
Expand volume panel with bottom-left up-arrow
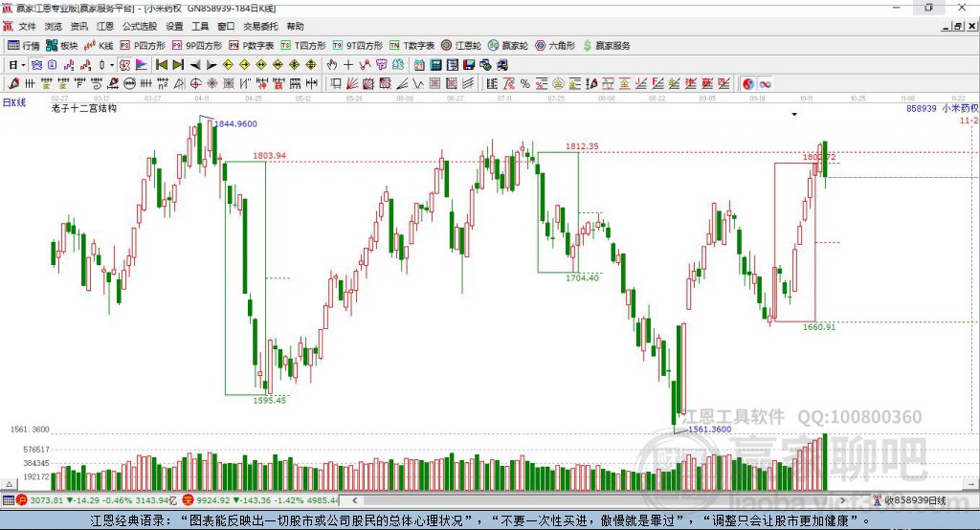point(9,484)
